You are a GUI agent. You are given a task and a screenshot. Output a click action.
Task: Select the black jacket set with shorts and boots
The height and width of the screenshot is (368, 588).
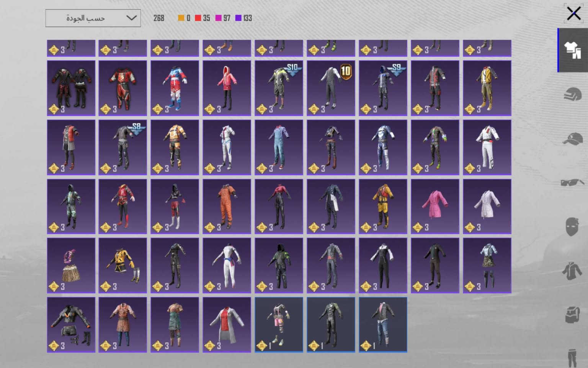(71, 325)
